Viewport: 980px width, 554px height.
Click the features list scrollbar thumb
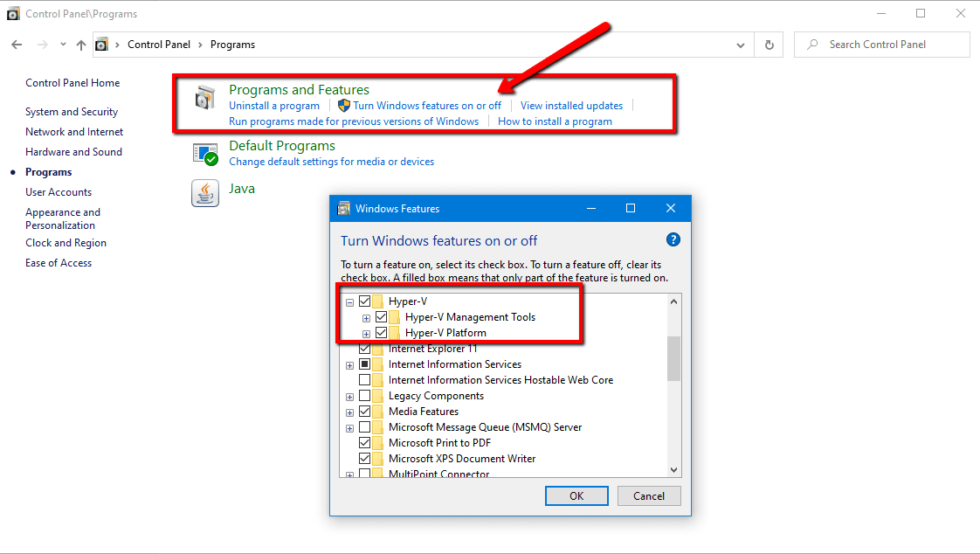pyautogui.click(x=673, y=358)
